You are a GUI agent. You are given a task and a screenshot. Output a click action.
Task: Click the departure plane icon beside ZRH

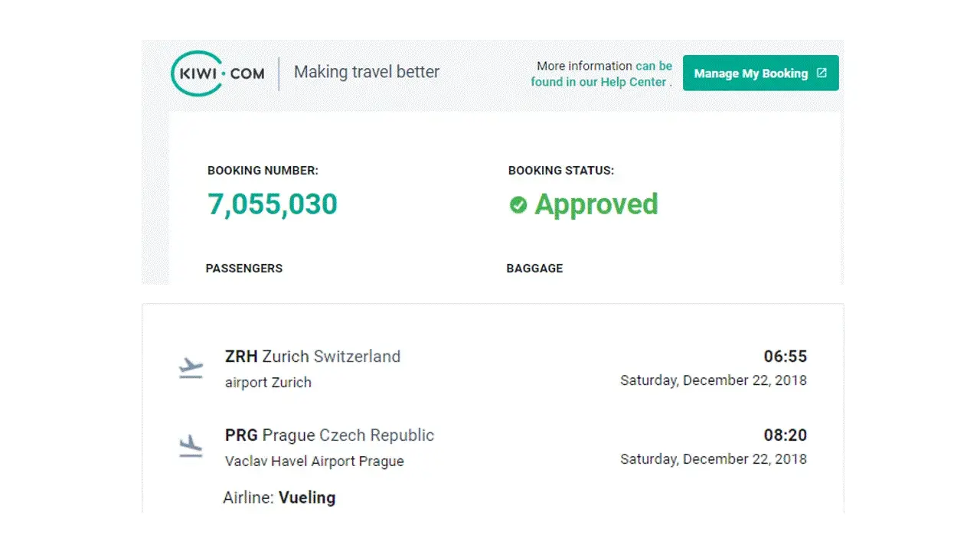click(191, 368)
